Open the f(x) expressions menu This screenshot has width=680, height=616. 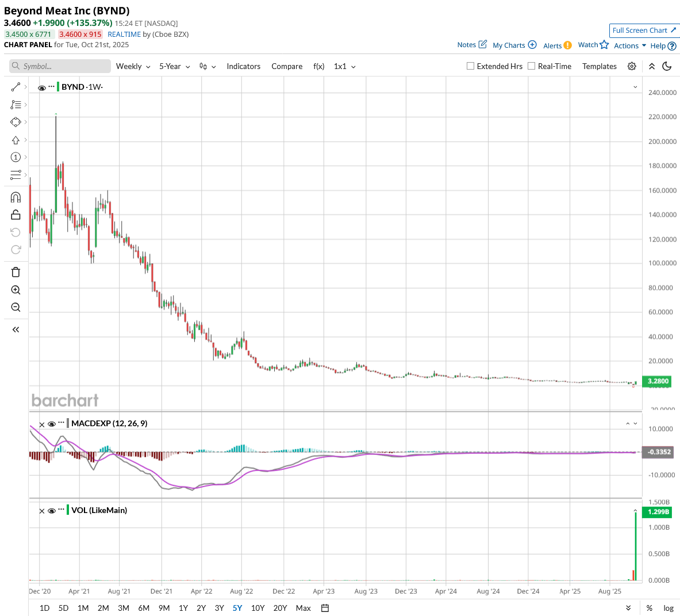[x=319, y=66]
